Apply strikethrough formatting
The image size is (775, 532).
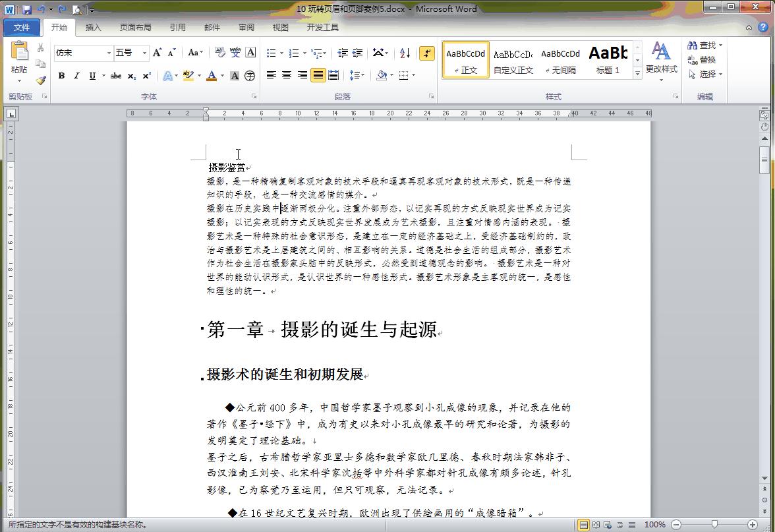coord(116,76)
